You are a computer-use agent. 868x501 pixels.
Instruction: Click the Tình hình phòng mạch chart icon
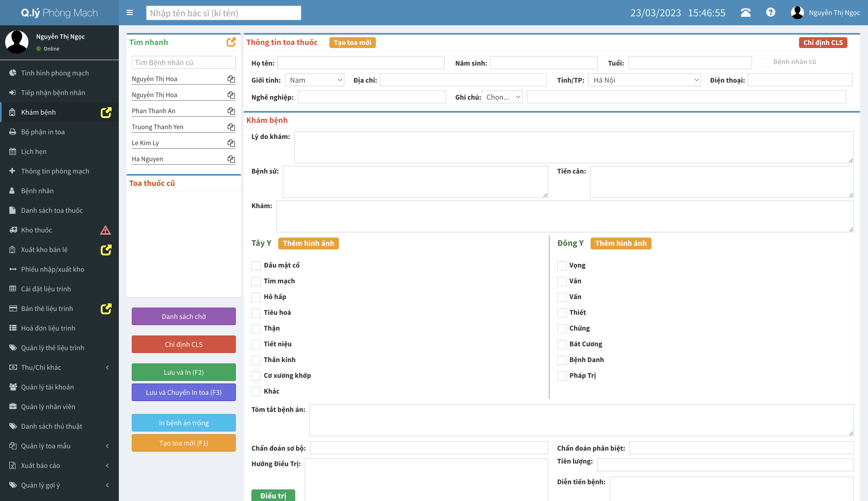coord(13,73)
